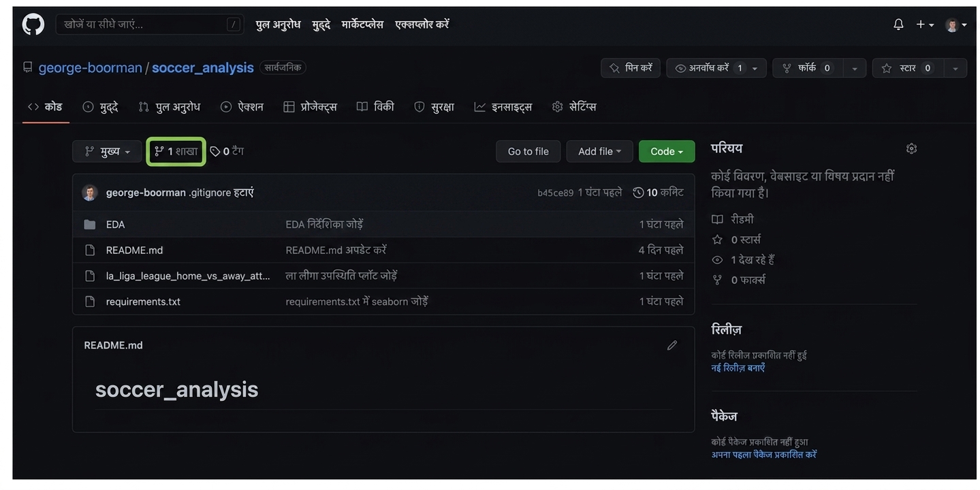Click अपना पहला पैकेज प्रकाशित करें link
This screenshot has width=980, height=490.
click(x=763, y=455)
